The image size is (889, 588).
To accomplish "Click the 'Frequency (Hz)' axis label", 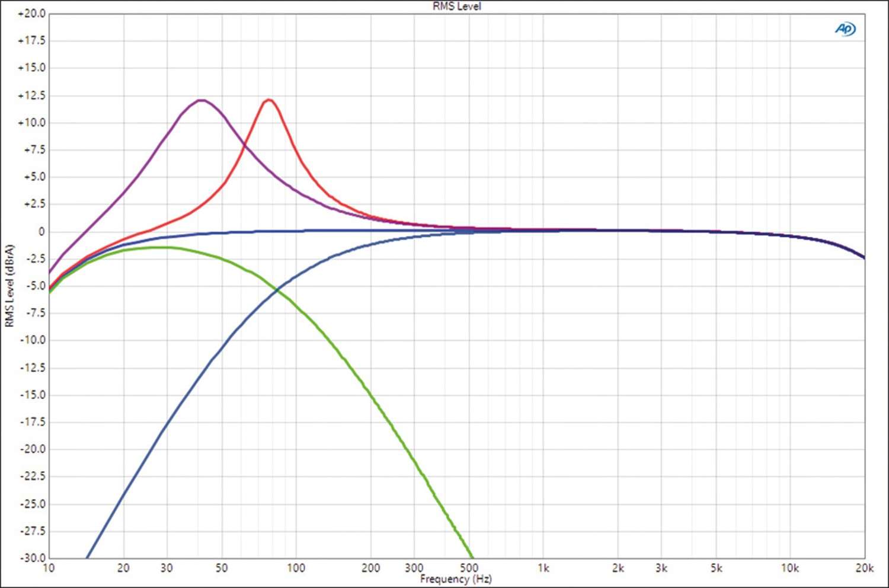I will [456, 579].
